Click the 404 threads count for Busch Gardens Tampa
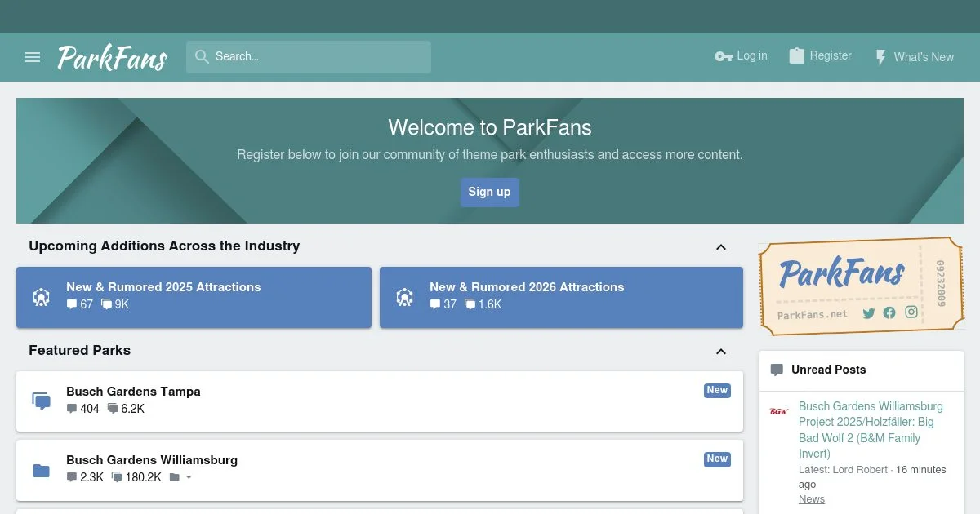The width and height of the screenshot is (980, 514). click(x=83, y=409)
